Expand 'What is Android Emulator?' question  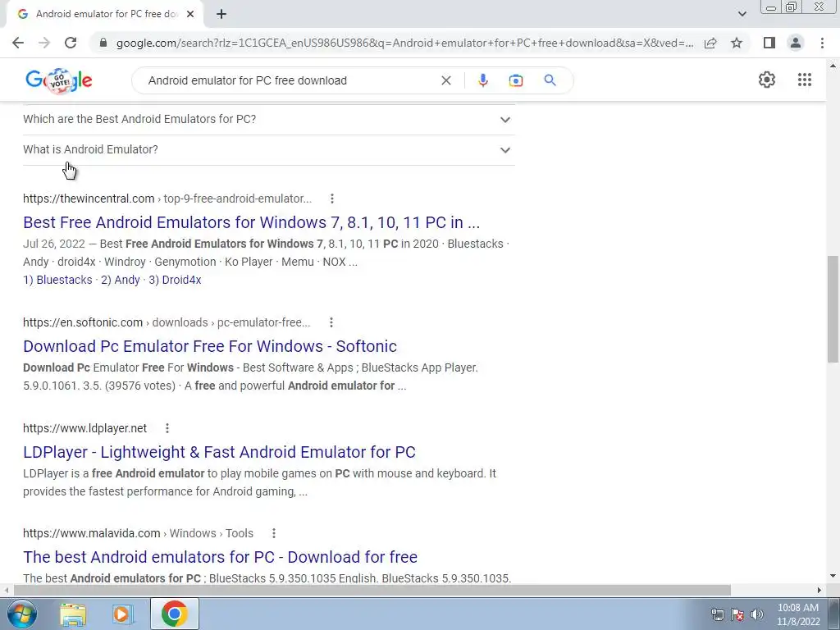pos(269,150)
